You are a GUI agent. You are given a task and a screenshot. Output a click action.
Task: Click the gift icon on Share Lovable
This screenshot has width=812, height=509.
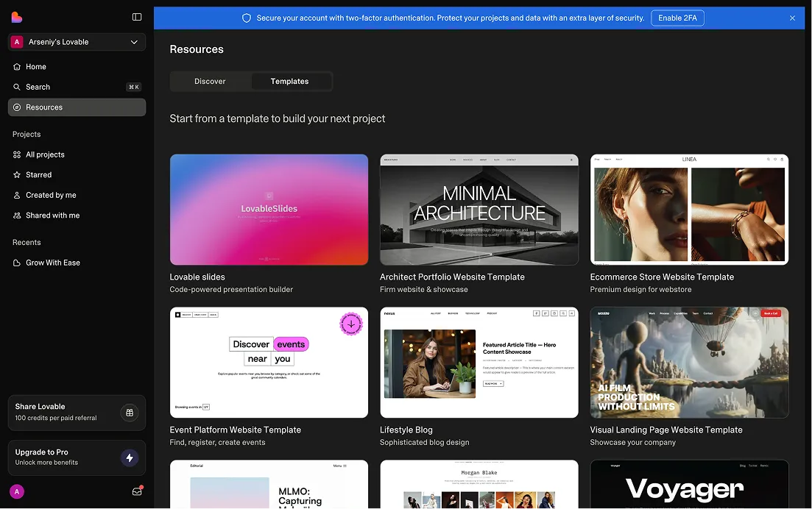130,413
